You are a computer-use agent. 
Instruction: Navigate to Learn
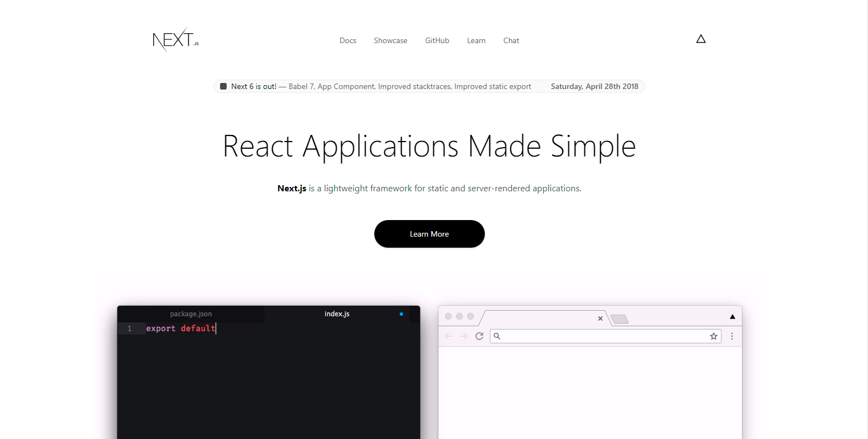[476, 40]
